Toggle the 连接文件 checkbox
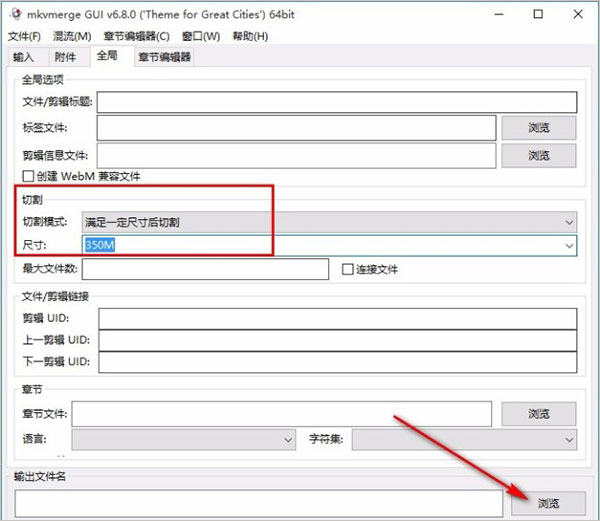This screenshot has width=600, height=521. click(348, 269)
